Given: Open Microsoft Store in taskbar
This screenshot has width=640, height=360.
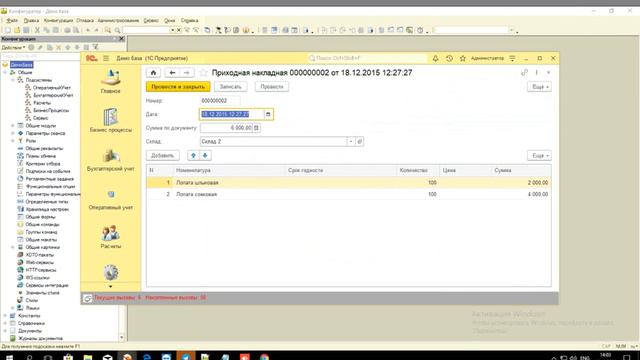Looking at the screenshot, I should pos(68,357).
